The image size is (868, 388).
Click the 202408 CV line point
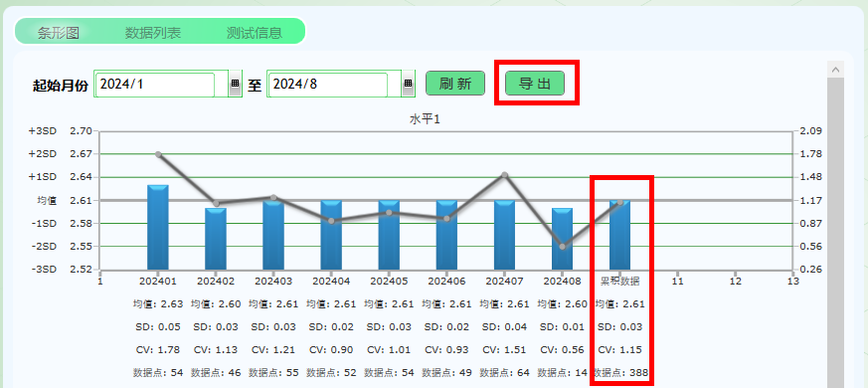[x=563, y=247]
